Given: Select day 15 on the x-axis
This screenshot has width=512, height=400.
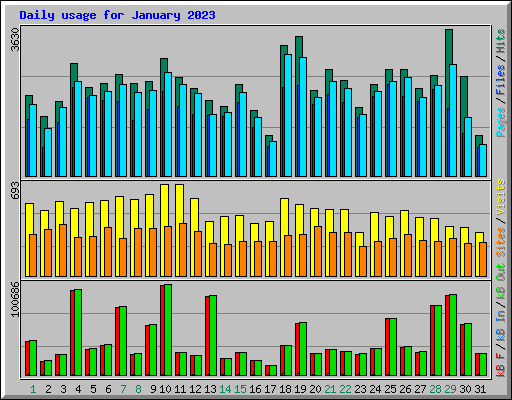Looking at the screenshot, I should click(x=240, y=389).
